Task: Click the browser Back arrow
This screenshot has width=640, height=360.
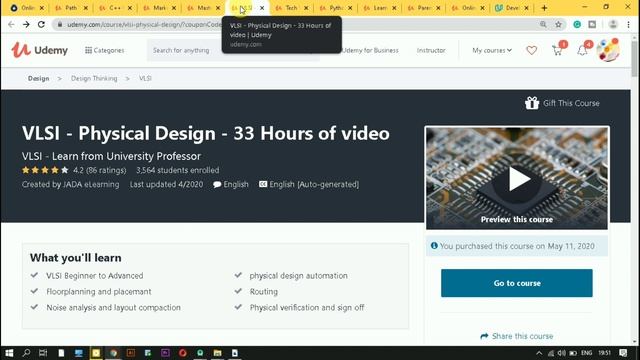Action: coord(11,24)
